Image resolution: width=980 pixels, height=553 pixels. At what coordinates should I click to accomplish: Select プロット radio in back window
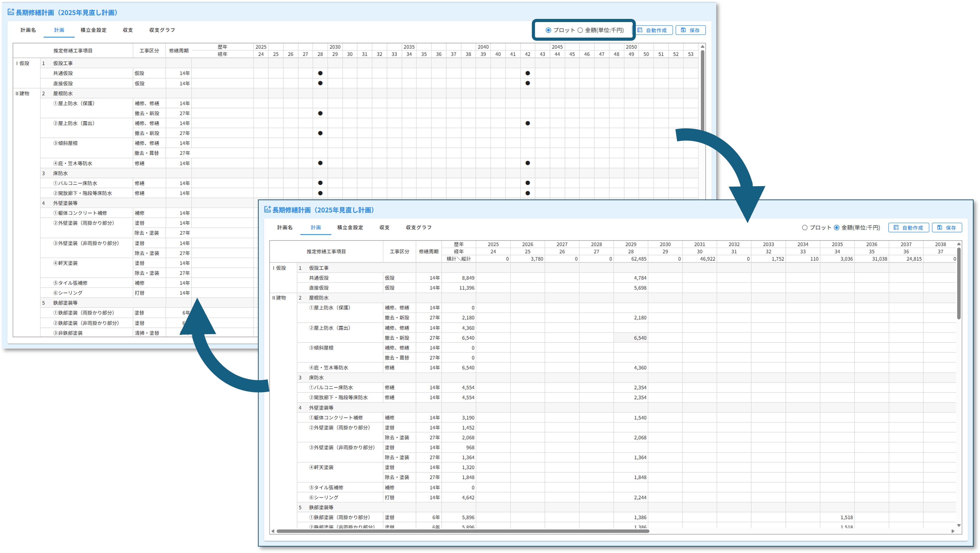pos(548,30)
